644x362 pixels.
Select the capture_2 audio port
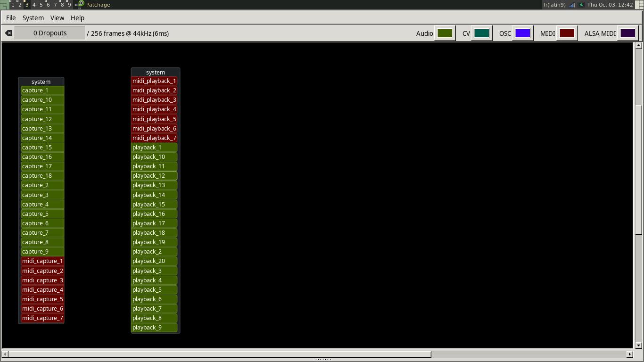pos(42,185)
